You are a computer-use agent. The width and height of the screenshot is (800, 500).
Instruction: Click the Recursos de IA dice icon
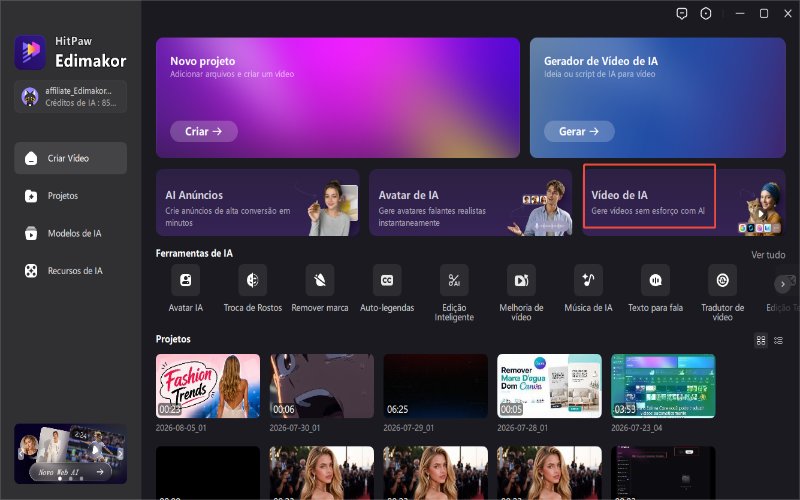click(31, 271)
